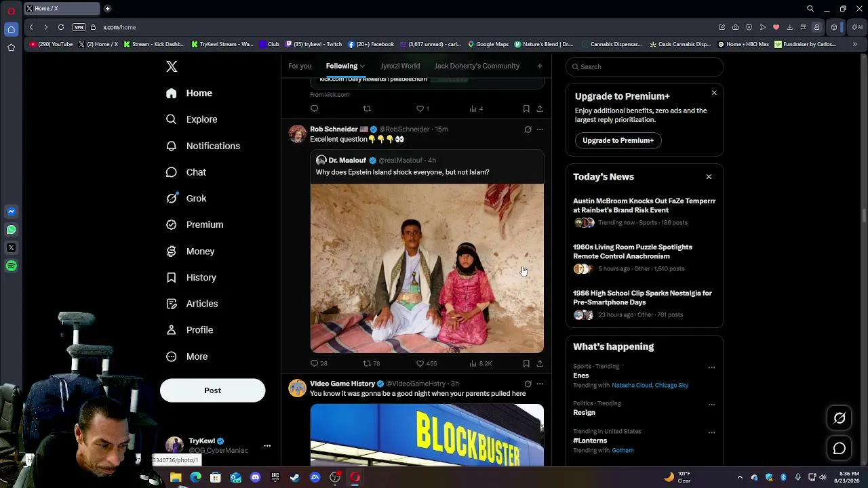Image resolution: width=868 pixels, height=488 pixels.
Task: Click the browser back arrow
Action: tap(31, 27)
